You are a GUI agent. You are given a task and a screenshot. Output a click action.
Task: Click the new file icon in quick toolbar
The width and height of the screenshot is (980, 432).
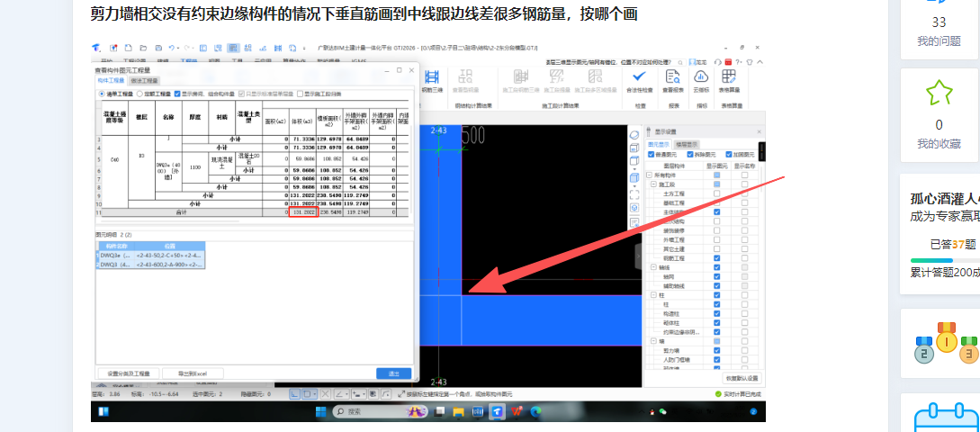pos(128,48)
